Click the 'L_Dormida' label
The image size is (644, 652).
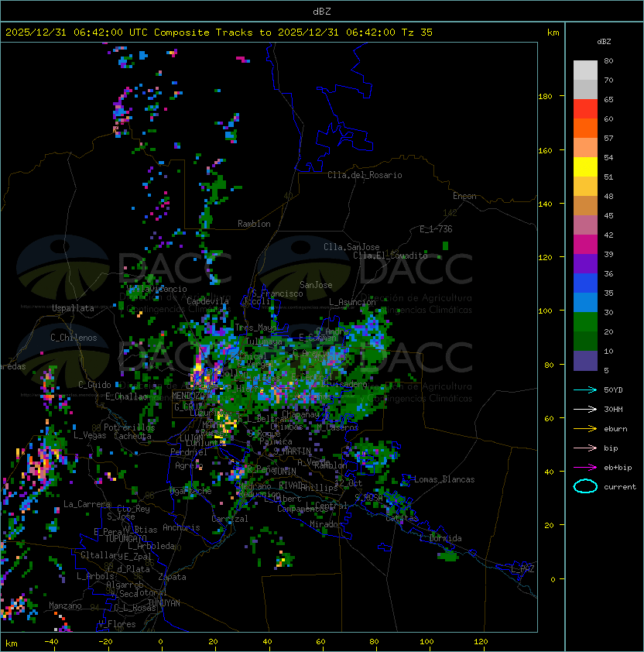coord(440,538)
